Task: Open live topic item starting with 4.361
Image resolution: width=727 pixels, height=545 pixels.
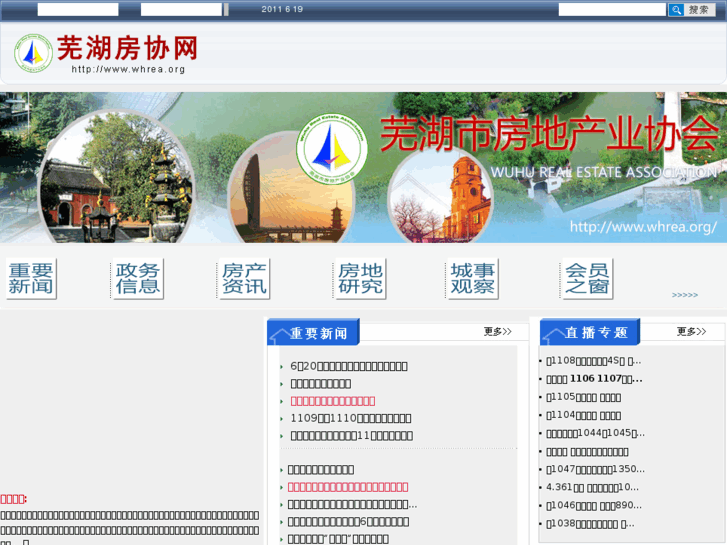Action: (x=592, y=487)
